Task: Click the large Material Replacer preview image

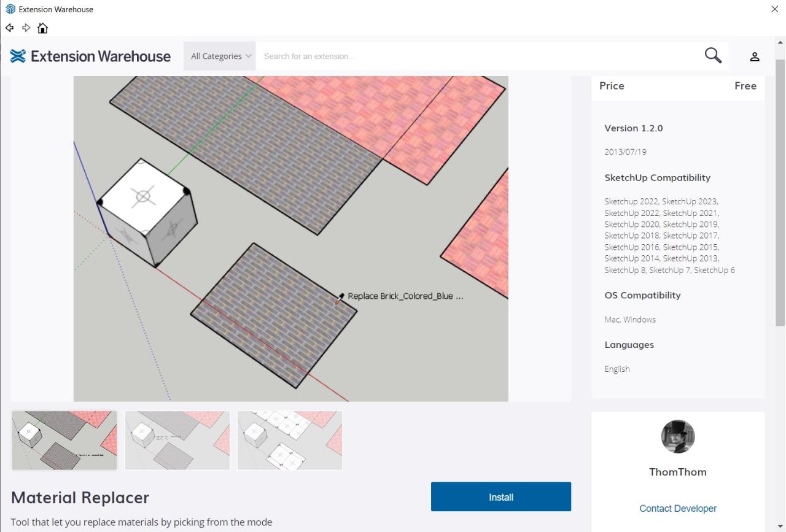Action: pos(290,239)
